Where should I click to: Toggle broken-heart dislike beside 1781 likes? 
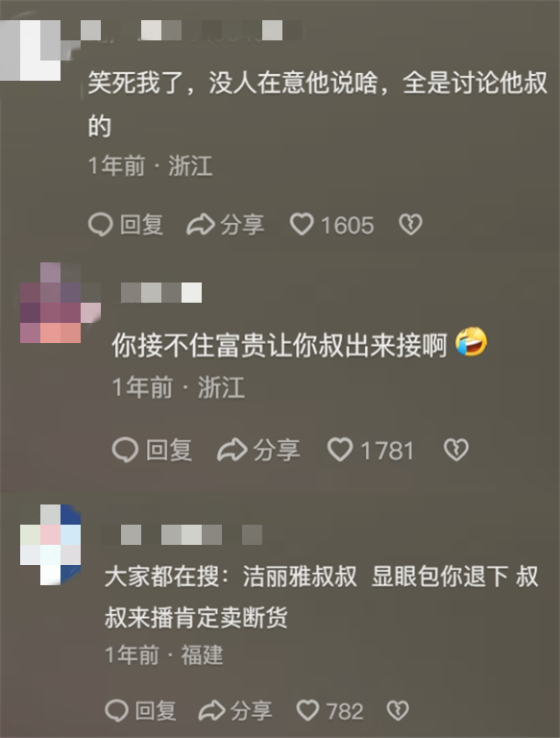tap(456, 450)
